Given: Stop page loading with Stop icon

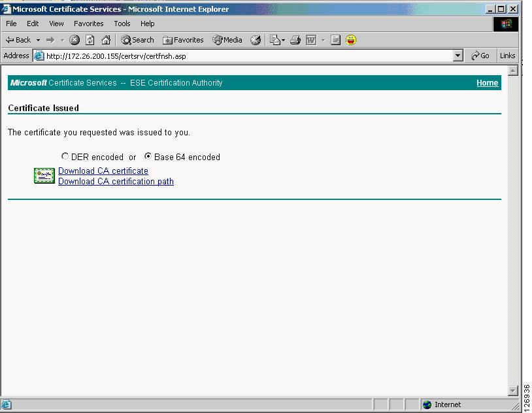Looking at the screenshot, I should pos(75,40).
